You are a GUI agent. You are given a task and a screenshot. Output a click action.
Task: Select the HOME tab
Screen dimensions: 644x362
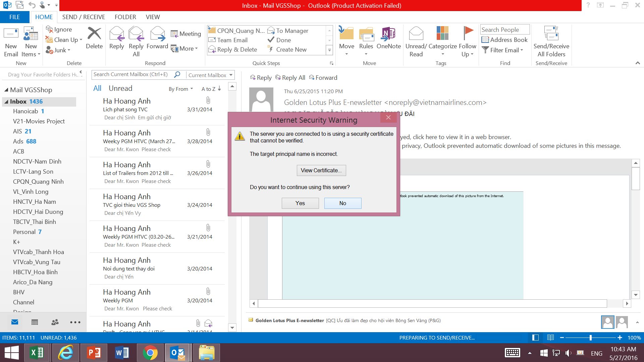44,17
